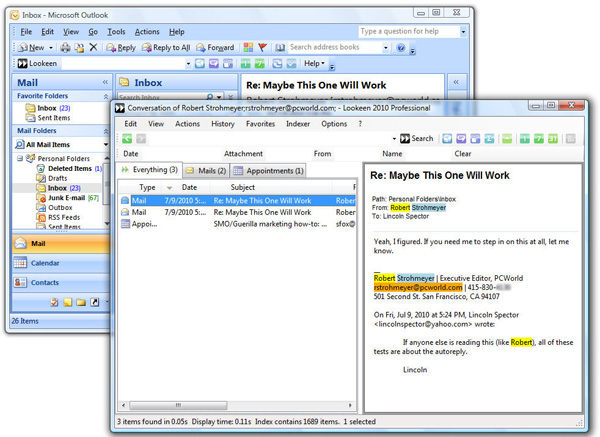The image size is (600, 437).
Task: Click the Address Book icon in Outlook
Action: pyautogui.click(x=280, y=47)
